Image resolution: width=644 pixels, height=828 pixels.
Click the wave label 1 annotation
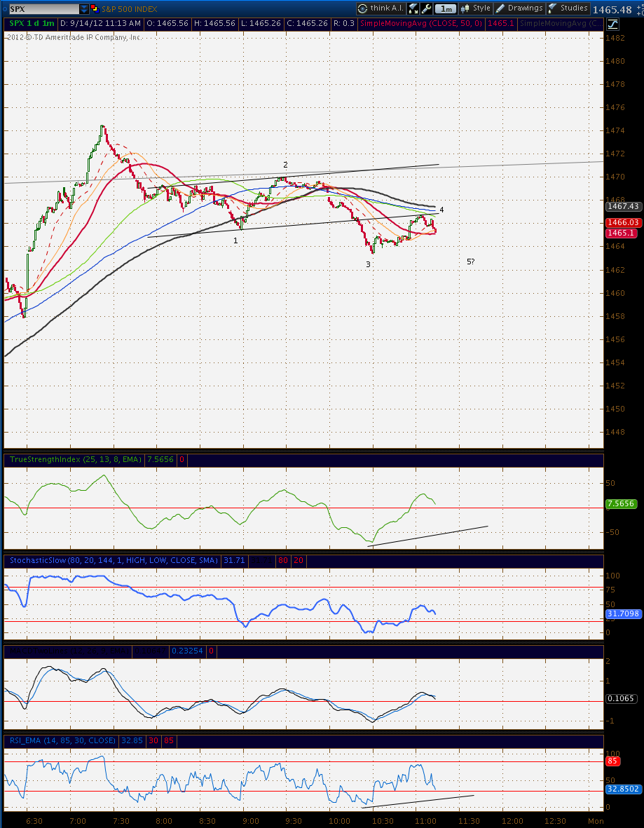pos(235,240)
